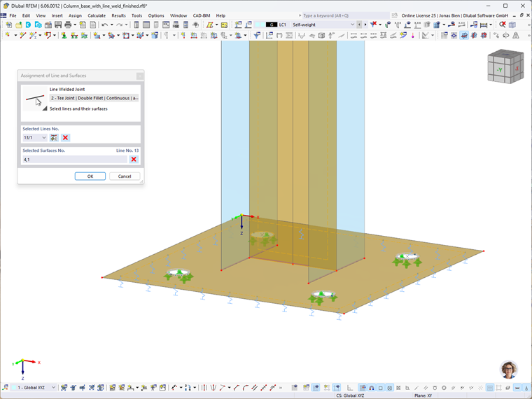Toggle view in X direction button

pos(474,35)
